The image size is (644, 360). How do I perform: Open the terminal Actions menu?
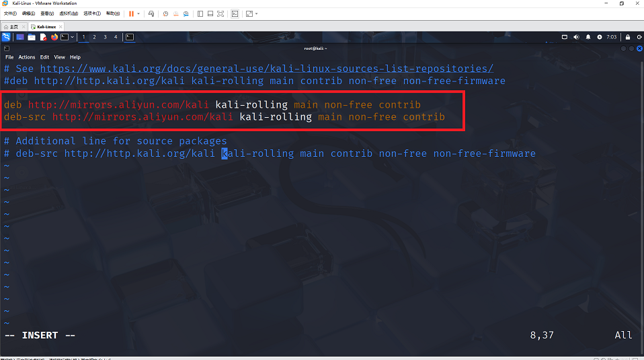[x=27, y=57]
